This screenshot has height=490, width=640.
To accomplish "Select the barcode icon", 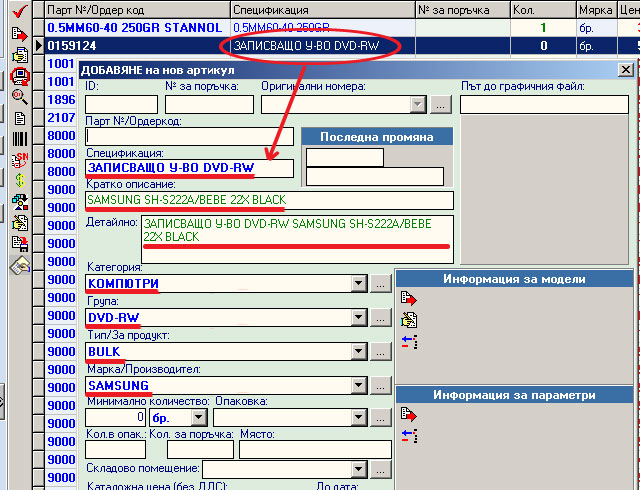I will (x=20, y=139).
